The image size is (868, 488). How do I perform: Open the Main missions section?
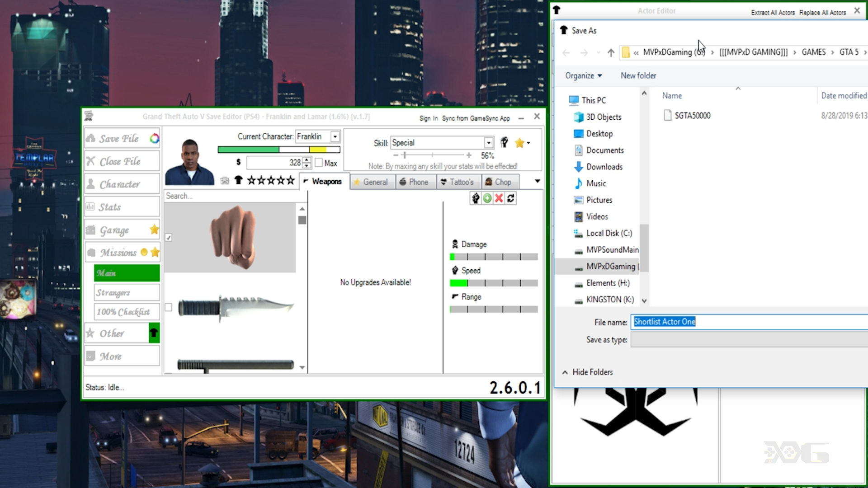tap(127, 273)
